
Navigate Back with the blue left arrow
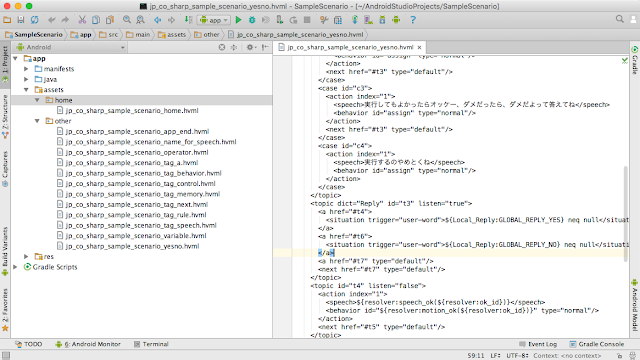158,20
